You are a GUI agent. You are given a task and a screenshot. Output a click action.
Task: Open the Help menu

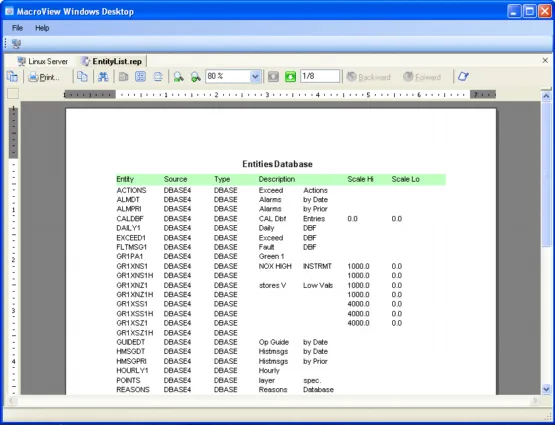pos(42,28)
